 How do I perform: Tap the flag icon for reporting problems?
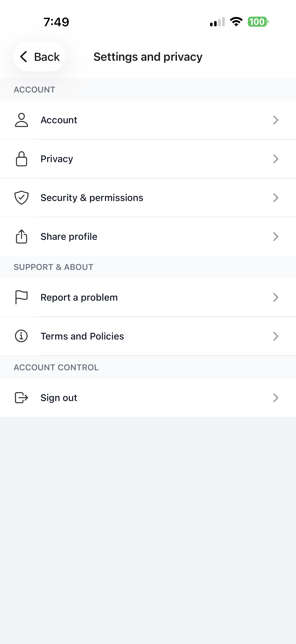[22, 297]
